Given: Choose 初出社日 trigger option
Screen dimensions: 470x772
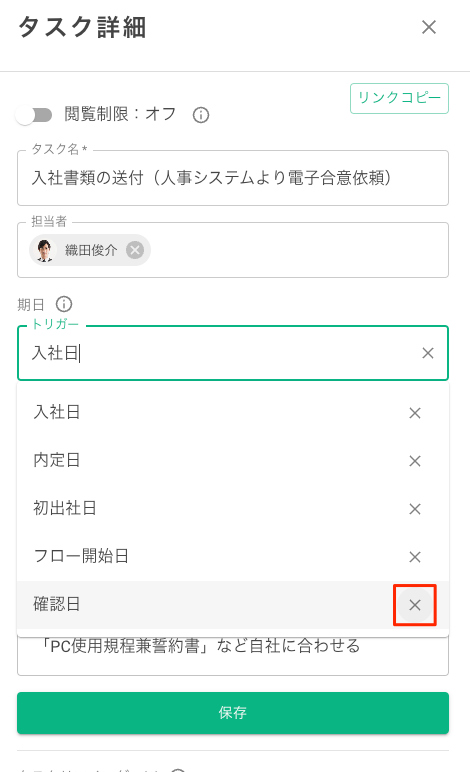Looking at the screenshot, I should pos(212,508).
